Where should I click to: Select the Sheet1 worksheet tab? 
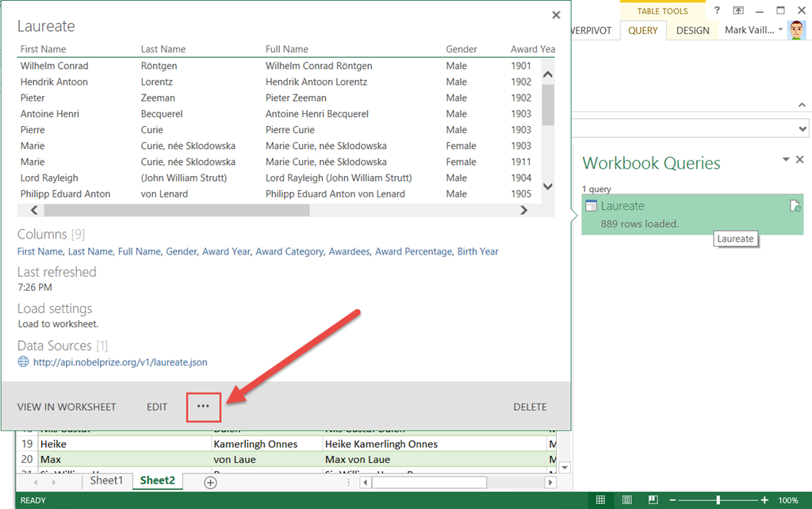(x=106, y=480)
